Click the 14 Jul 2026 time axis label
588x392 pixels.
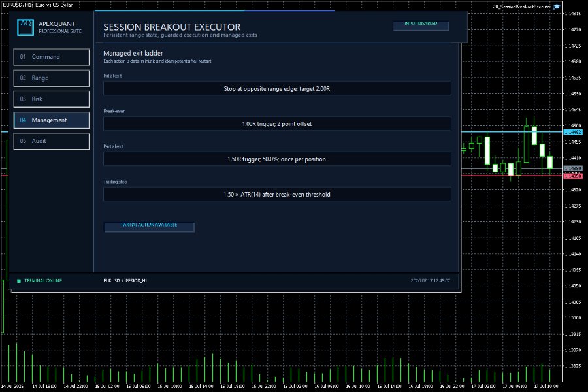pos(12,386)
